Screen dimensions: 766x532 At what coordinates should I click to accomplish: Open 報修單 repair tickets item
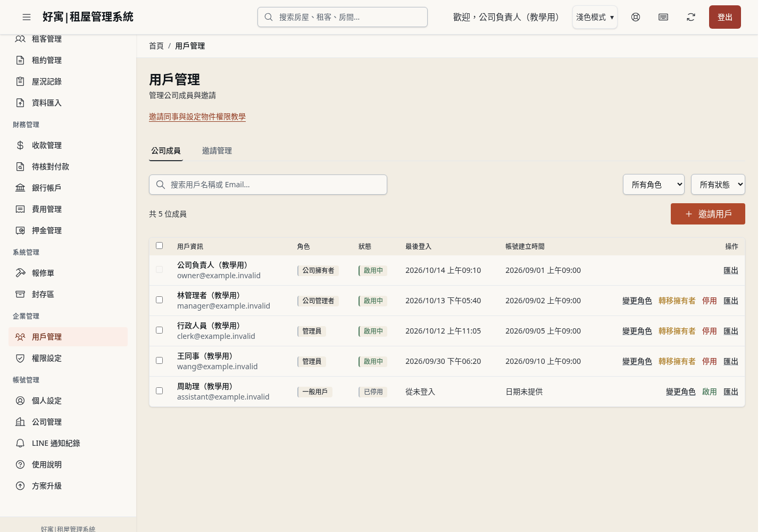pyautogui.click(x=68, y=273)
